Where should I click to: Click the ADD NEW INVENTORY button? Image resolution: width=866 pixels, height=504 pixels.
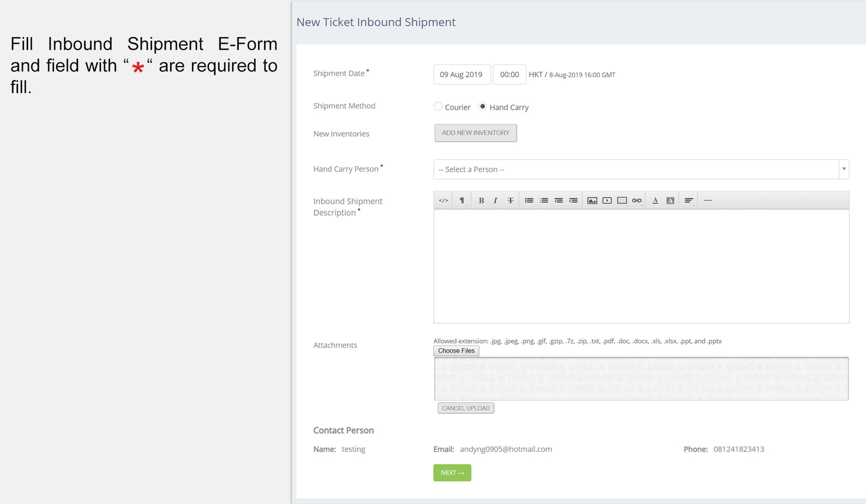(475, 133)
